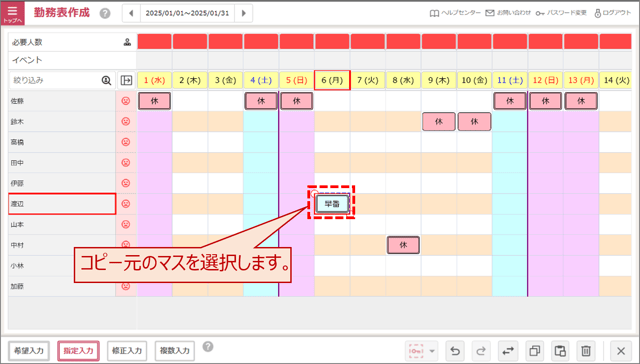Click the redo arrow icon
Viewport: 640px width, 364px height.
tap(481, 351)
